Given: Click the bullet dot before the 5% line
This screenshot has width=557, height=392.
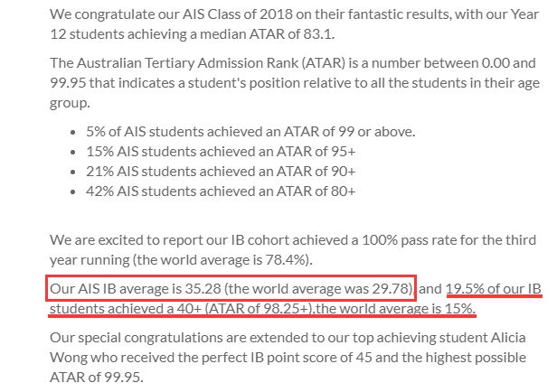Looking at the screenshot, I should click(73, 132).
